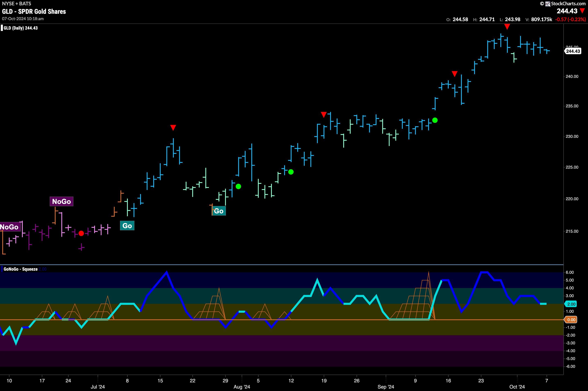Click the Oct '24 date axis label
Viewport: 588px width, 391px height.
click(x=517, y=387)
